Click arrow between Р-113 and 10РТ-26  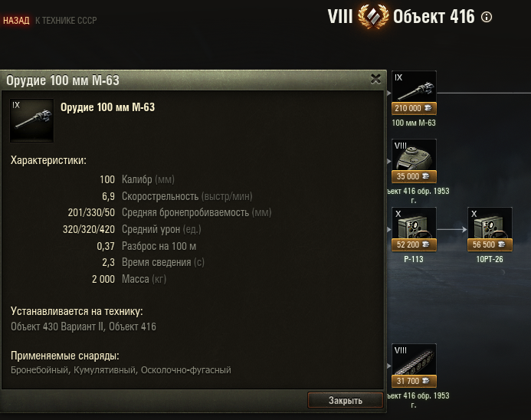click(x=452, y=229)
